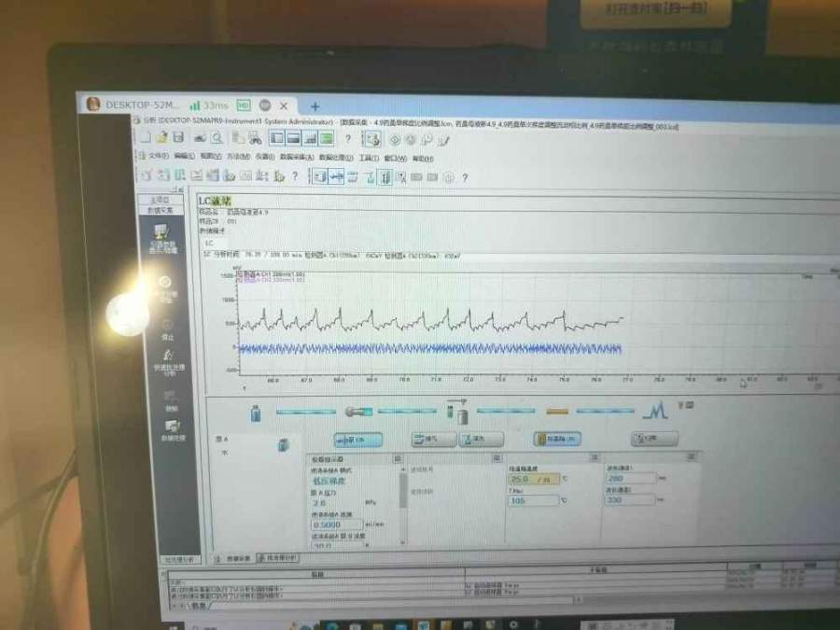Click the mobile phase bottle icon in flow diagram
The image size is (840, 630).
tap(256, 412)
